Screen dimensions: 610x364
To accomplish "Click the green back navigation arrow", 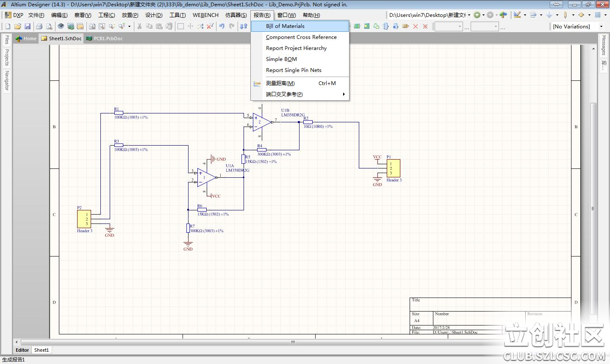I will 477,15.
